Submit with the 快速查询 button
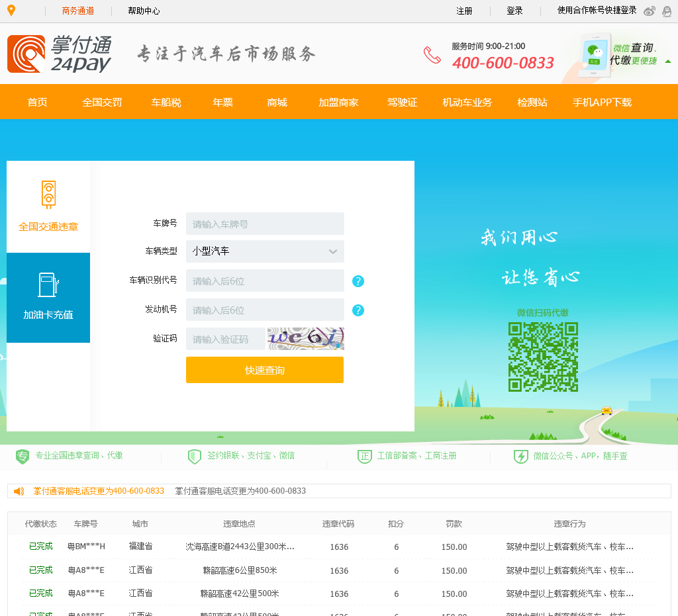The height and width of the screenshot is (616, 678). tap(265, 370)
